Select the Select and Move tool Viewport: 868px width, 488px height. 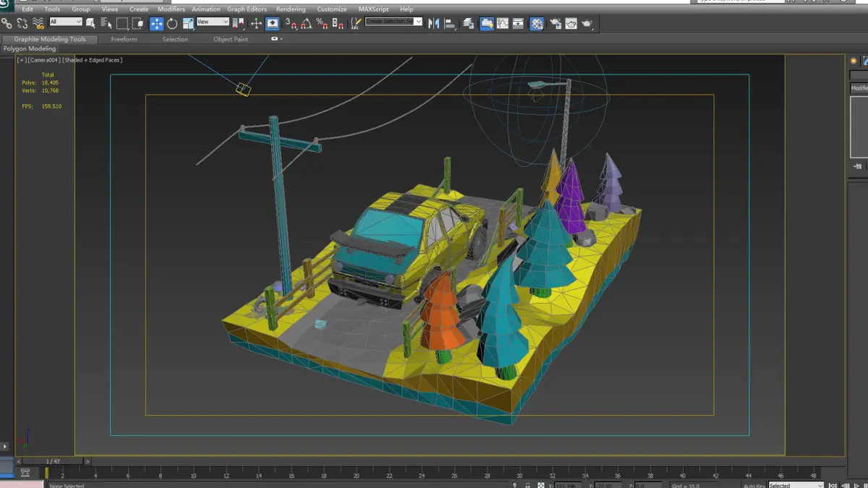coord(156,24)
